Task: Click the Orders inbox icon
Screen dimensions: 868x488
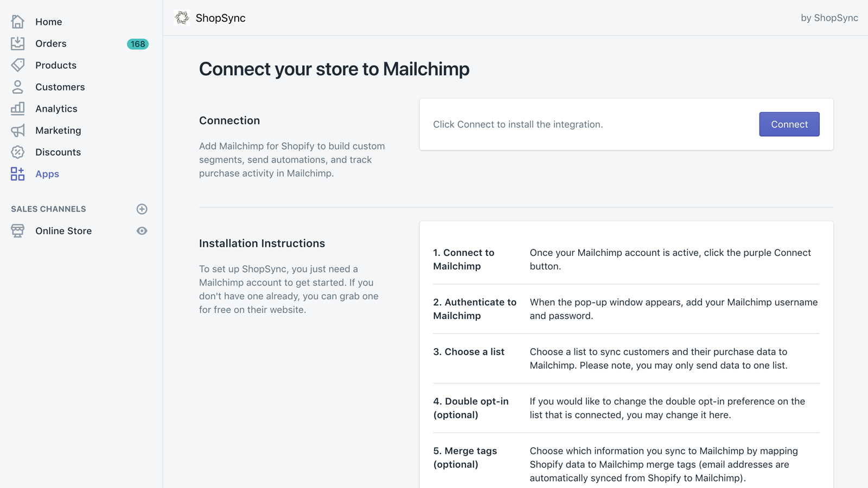Action: tap(17, 43)
